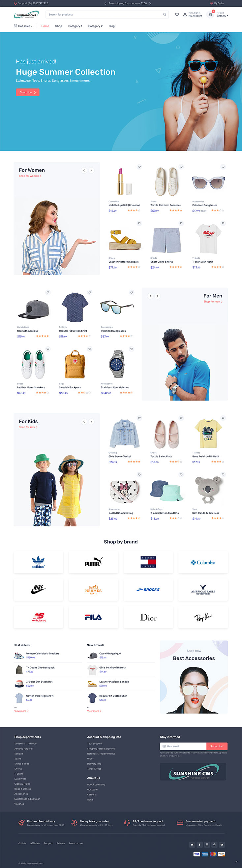
Task: Open the Category 1 menu item
Action: point(75,26)
